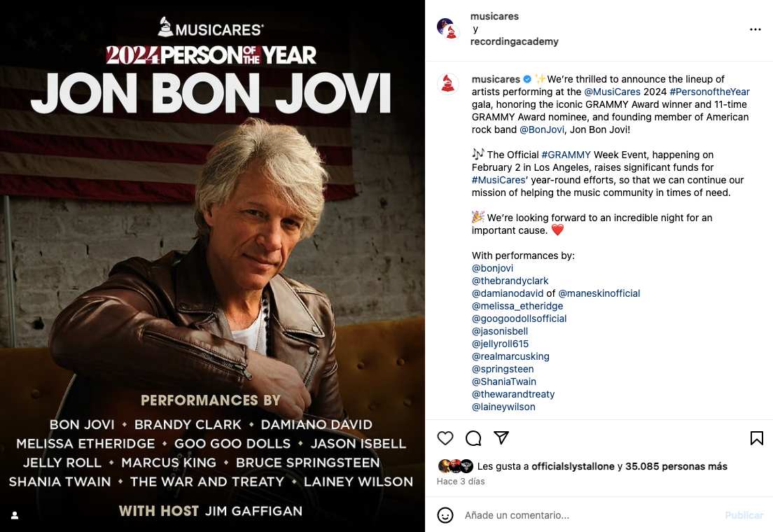Viewport: 773px width, 532px height.
Task: Click the Publicar button to post a comment
Action: [744, 514]
